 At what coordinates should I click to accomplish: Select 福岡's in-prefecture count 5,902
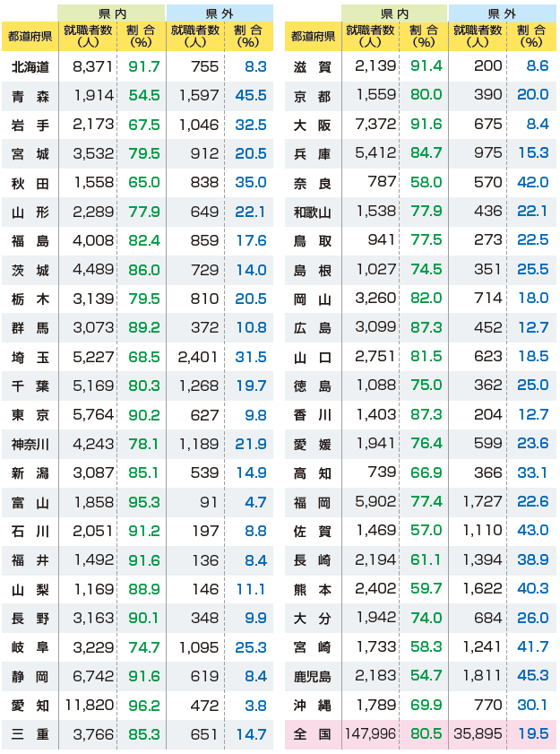[376, 501]
